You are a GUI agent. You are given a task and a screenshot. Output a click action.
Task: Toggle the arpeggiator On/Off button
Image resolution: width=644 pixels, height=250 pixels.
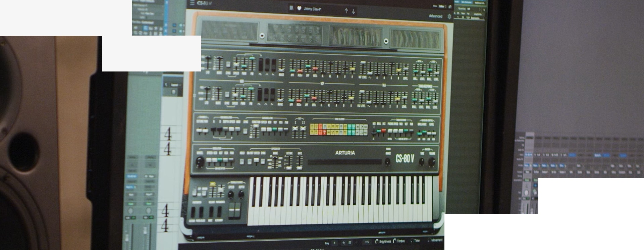coord(250,161)
